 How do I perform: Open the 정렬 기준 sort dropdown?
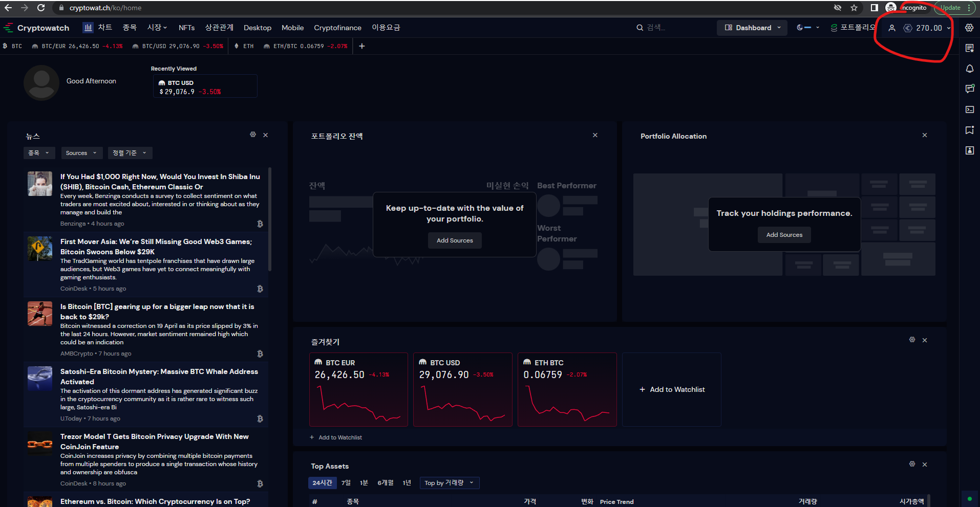click(130, 153)
